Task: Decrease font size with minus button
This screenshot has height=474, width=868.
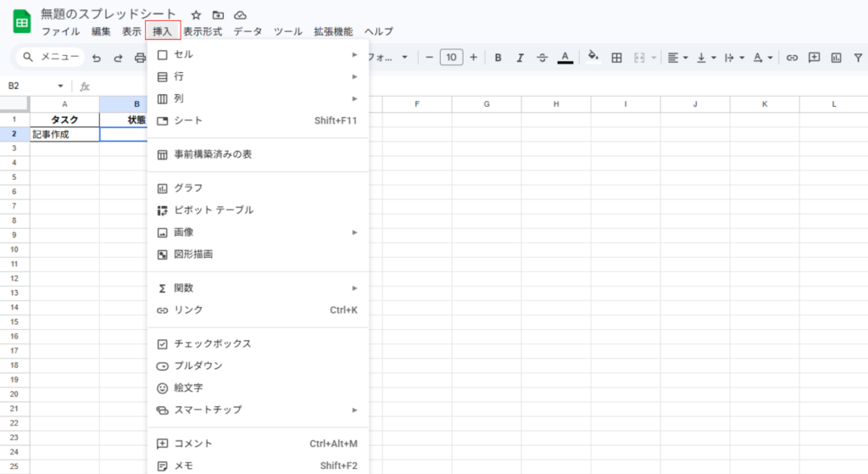Action: coord(429,57)
